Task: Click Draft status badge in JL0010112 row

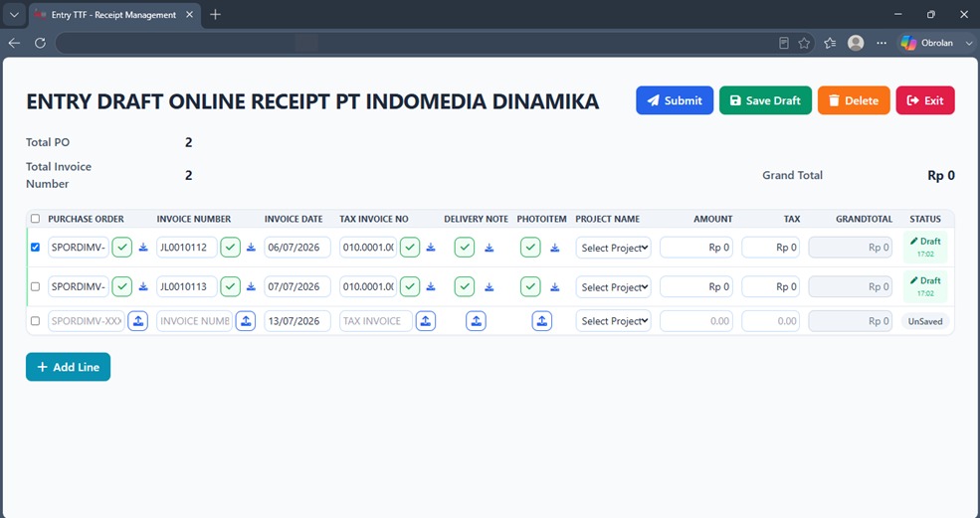Action: [x=925, y=247]
